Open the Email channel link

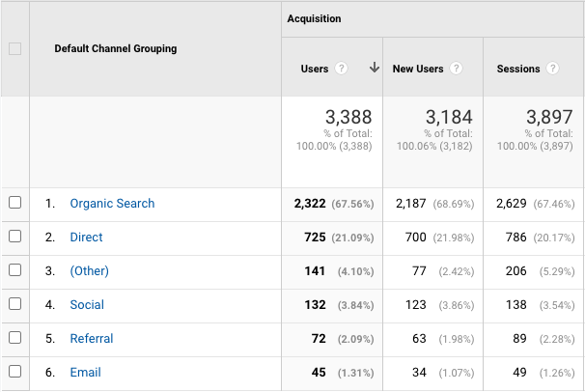(85, 373)
